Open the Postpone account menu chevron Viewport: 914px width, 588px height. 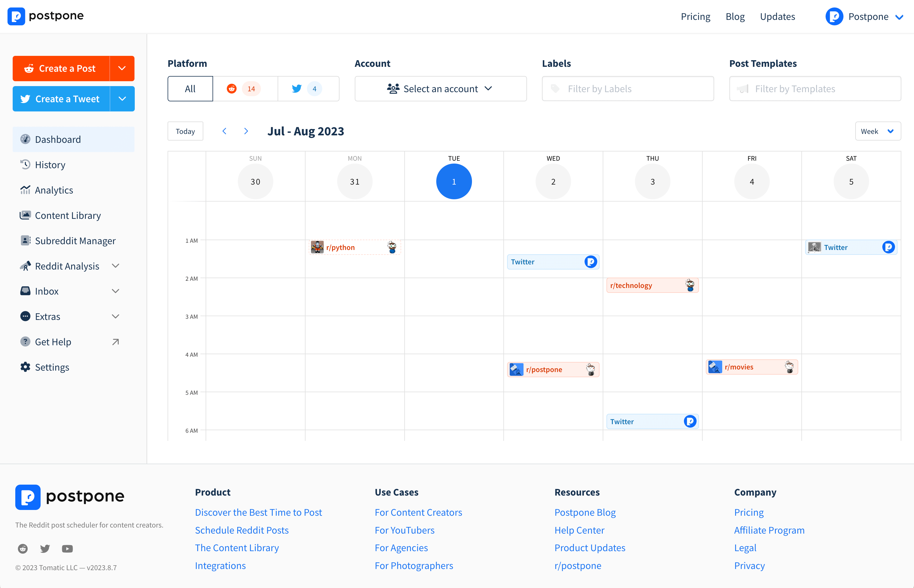point(900,17)
